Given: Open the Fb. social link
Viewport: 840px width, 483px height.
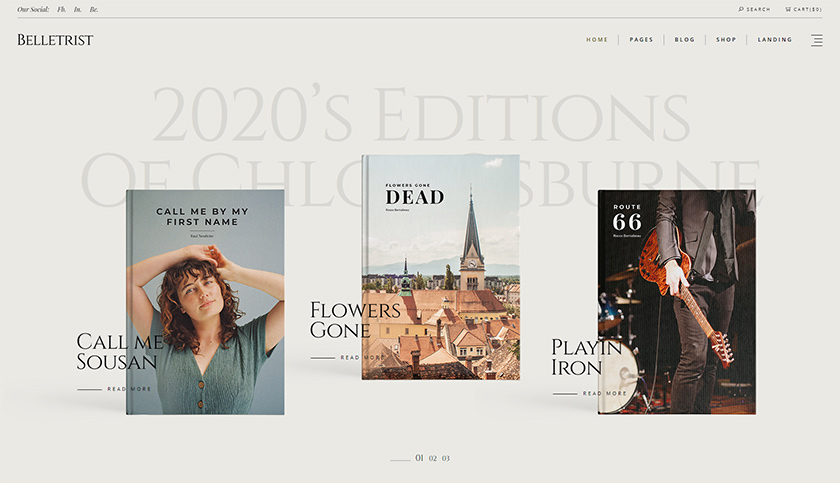Looking at the screenshot, I should (61, 9).
